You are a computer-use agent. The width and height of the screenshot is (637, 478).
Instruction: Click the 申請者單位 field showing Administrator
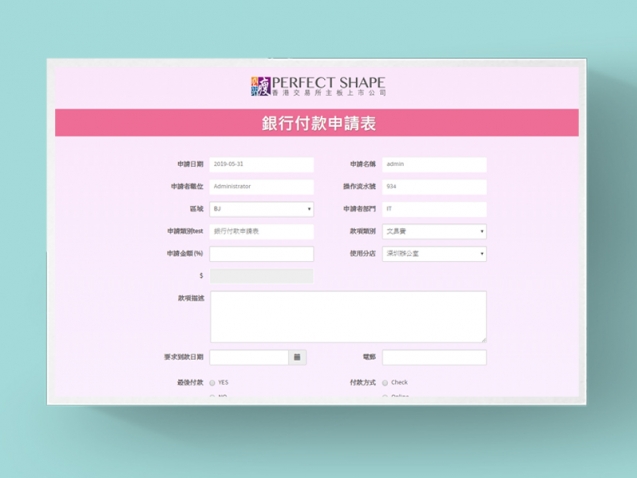[261, 186]
